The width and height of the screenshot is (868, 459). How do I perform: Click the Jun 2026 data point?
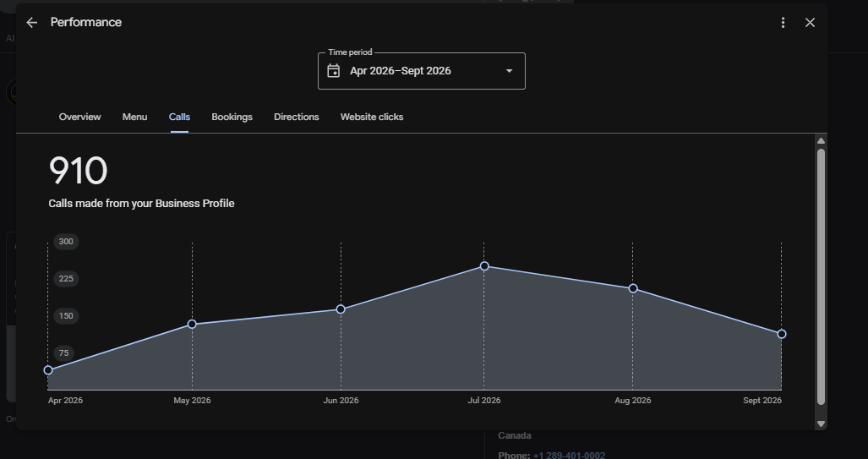(x=341, y=309)
